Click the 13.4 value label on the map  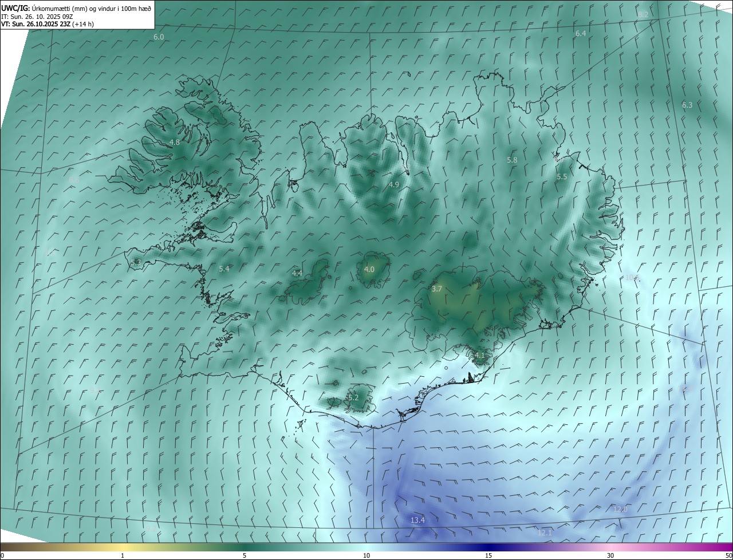[418, 520]
